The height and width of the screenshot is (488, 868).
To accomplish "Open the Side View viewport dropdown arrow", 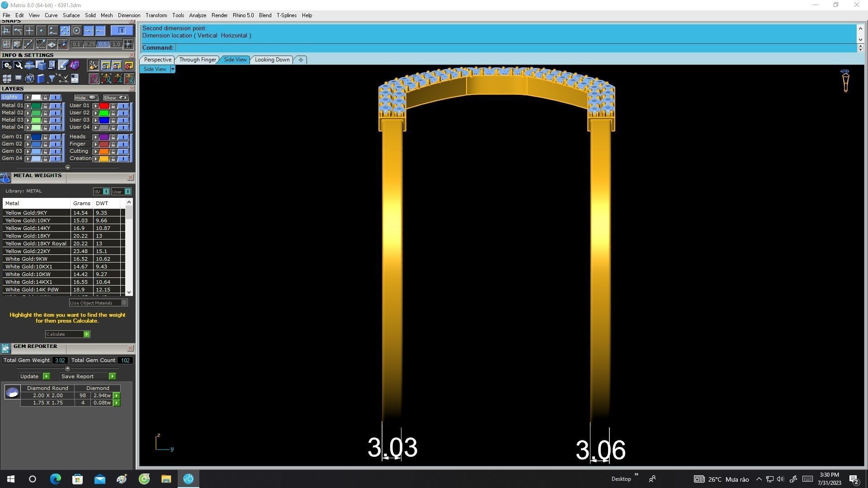I will coord(172,69).
